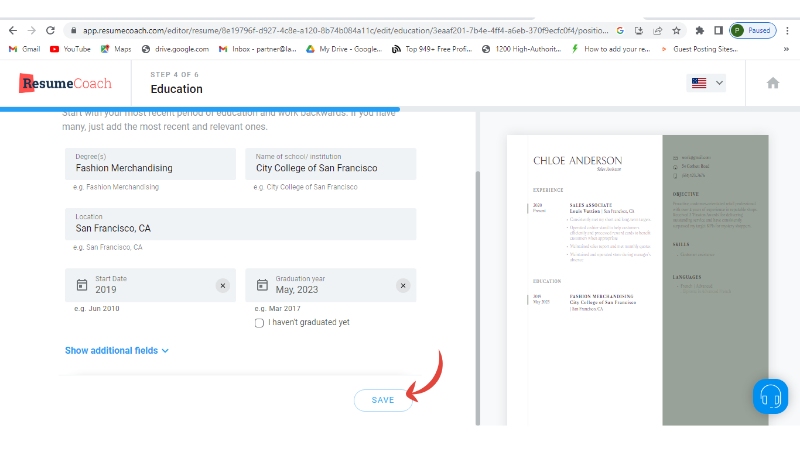The width and height of the screenshot is (800, 449).
Task: Click the home icon in the header
Action: 772,83
